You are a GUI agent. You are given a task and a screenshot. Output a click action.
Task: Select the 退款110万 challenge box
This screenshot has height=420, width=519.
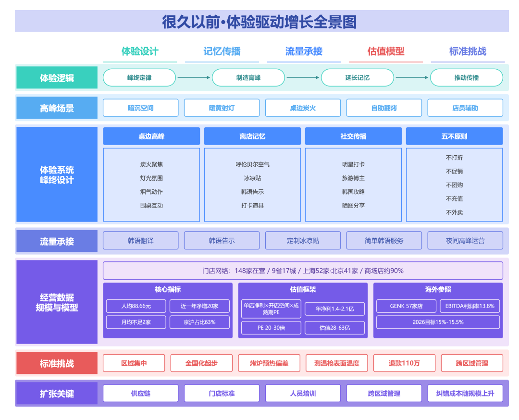tap(404, 363)
